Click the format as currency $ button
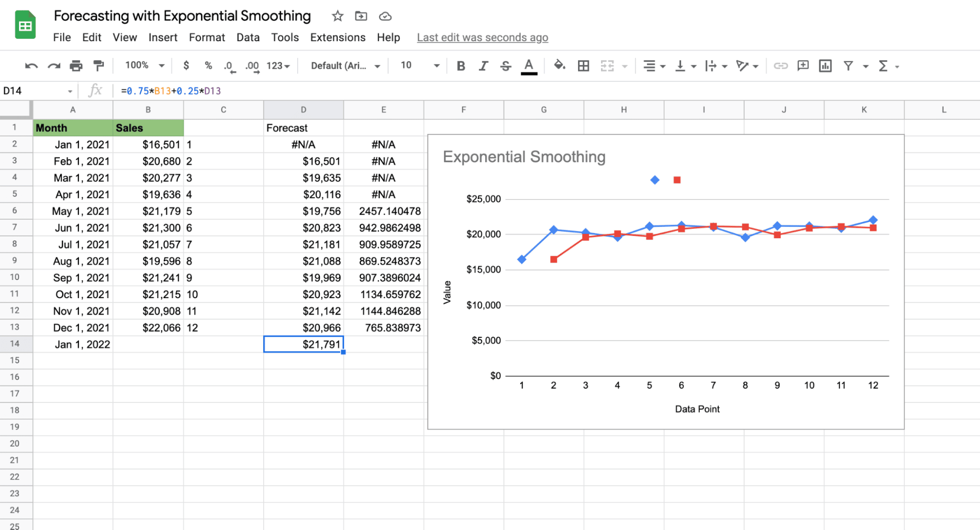Screen dimensions: 980x530 coord(186,66)
